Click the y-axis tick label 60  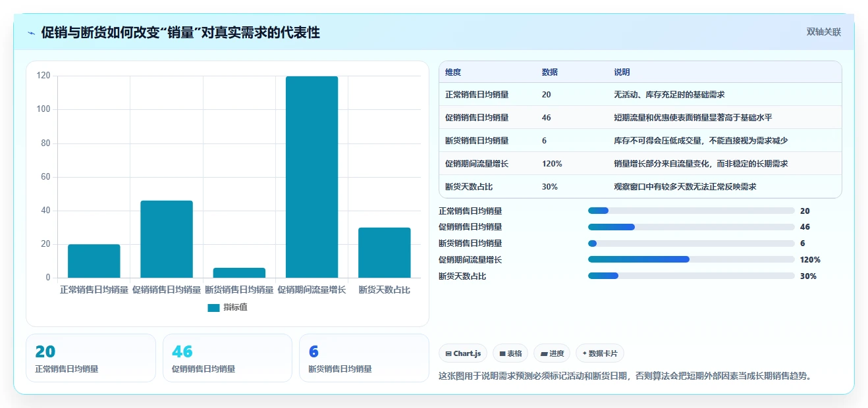[45, 177]
